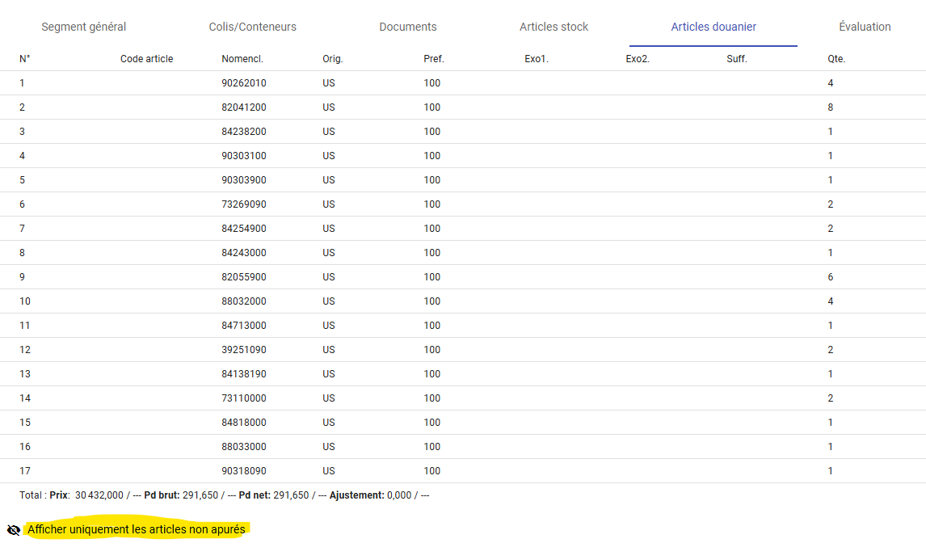
Task: Select row 17 with nomenclature 90318090
Action: [x=243, y=471]
